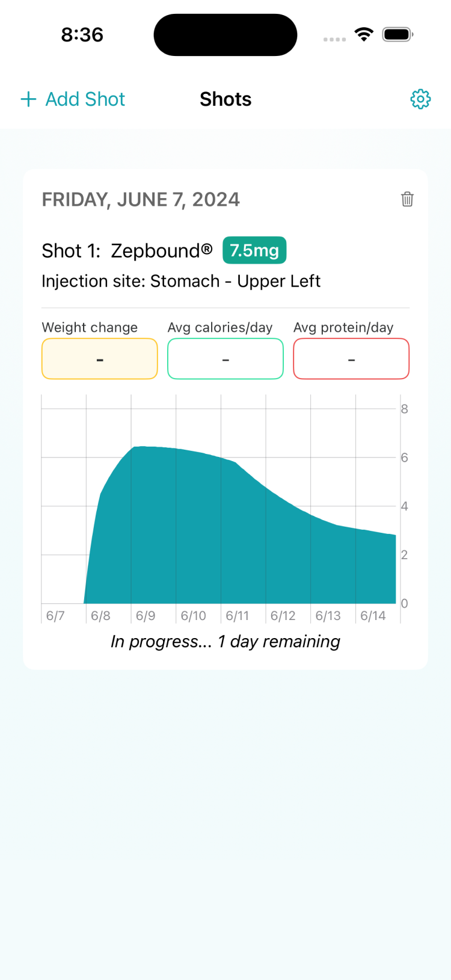This screenshot has width=451, height=980.
Task: Tap the 8:36 clock in status bar
Action: pyautogui.click(x=82, y=34)
